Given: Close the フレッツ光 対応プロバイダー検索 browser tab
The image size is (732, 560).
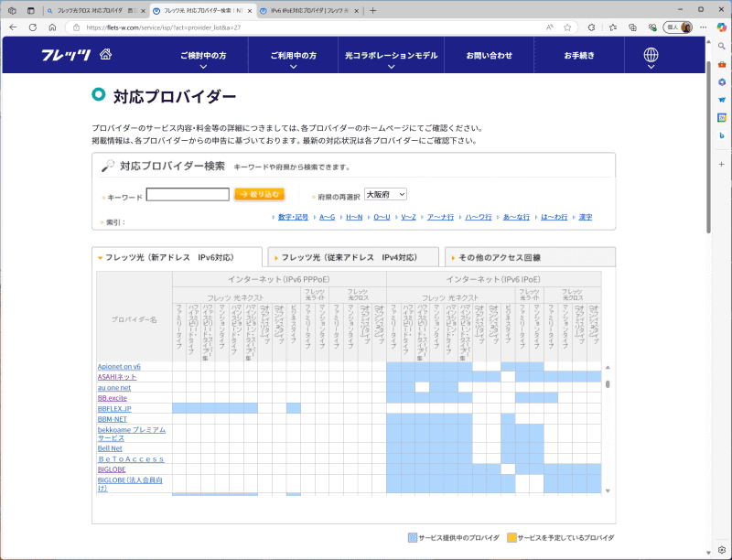Looking at the screenshot, I should [x=250, y=11].
